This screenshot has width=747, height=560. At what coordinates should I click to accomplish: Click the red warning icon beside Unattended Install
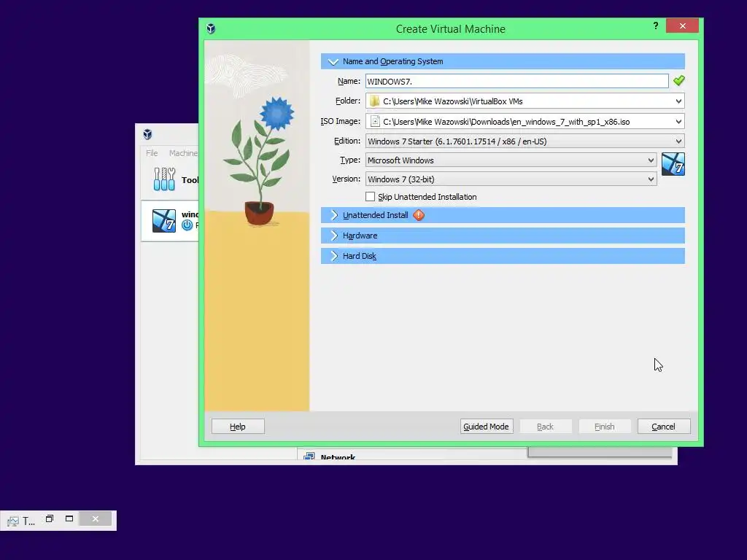418,215
